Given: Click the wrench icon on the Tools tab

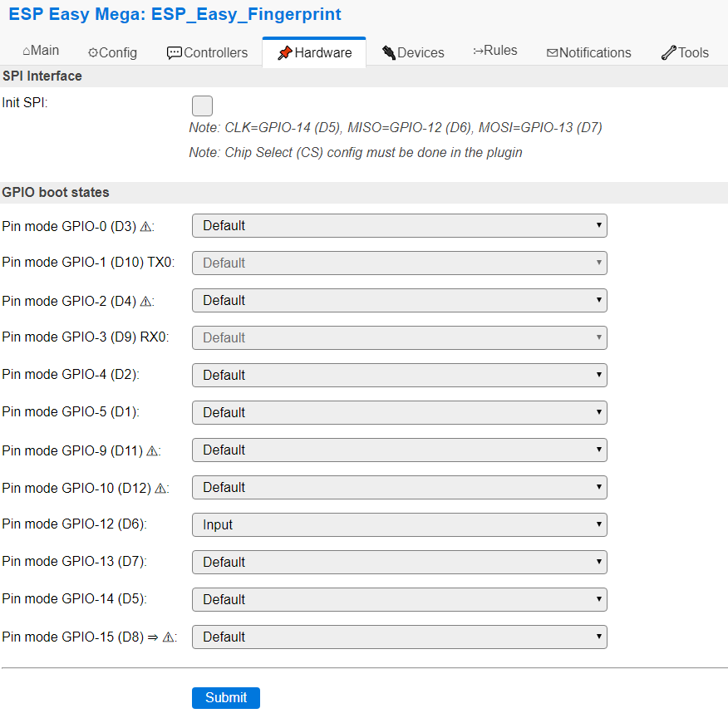Looking at the screenshot, I should coord(668,52).
